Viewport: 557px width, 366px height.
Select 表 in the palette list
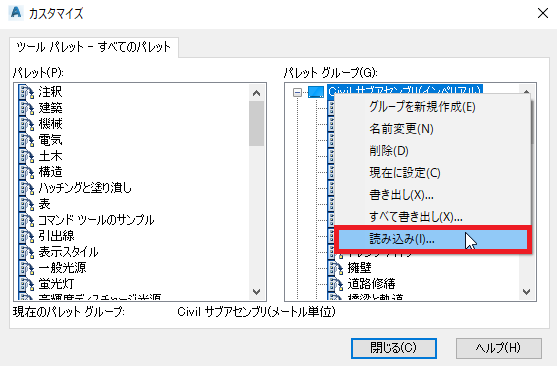[44, 204]
